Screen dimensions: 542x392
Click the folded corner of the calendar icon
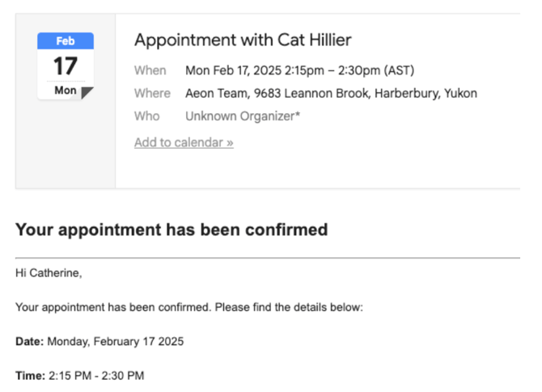tap(87, 93)
